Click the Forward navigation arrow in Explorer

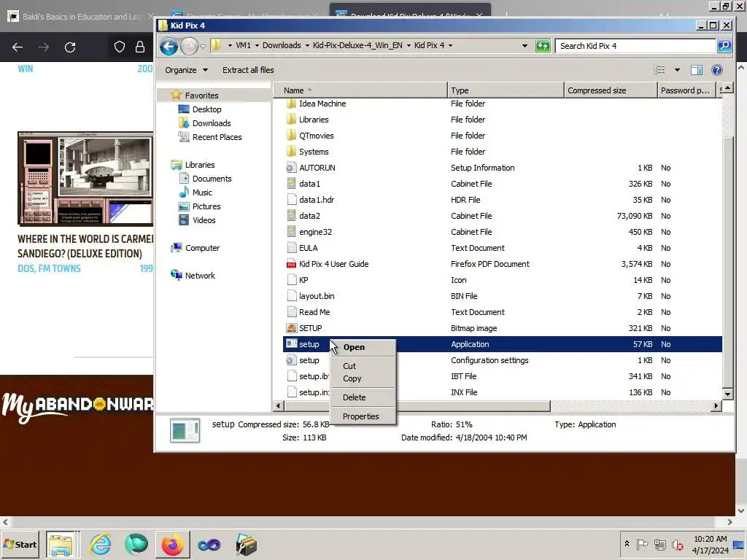(x=189, y=46)
